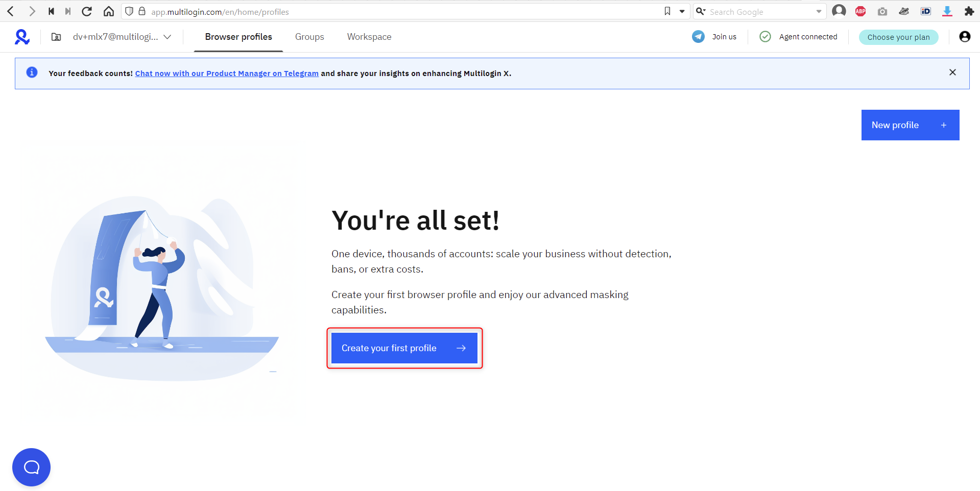Click the camera capture icon
The image size is (980, 491).
882,11
